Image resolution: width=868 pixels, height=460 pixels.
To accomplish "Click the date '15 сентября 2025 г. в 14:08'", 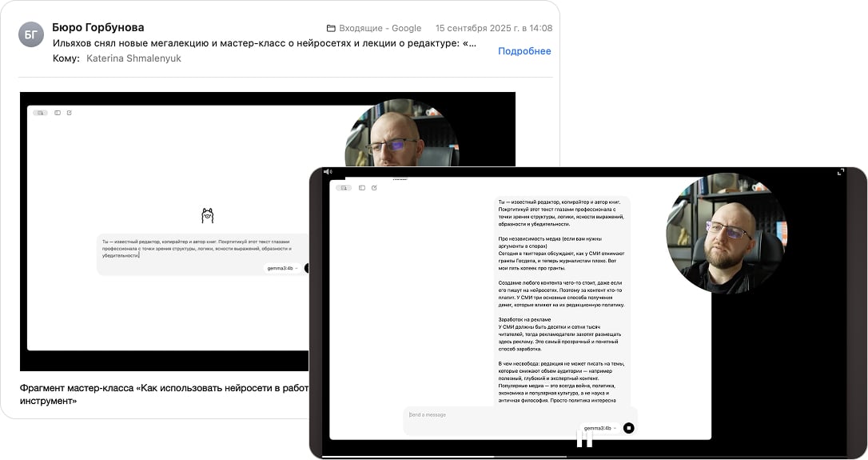I will 494,28.
